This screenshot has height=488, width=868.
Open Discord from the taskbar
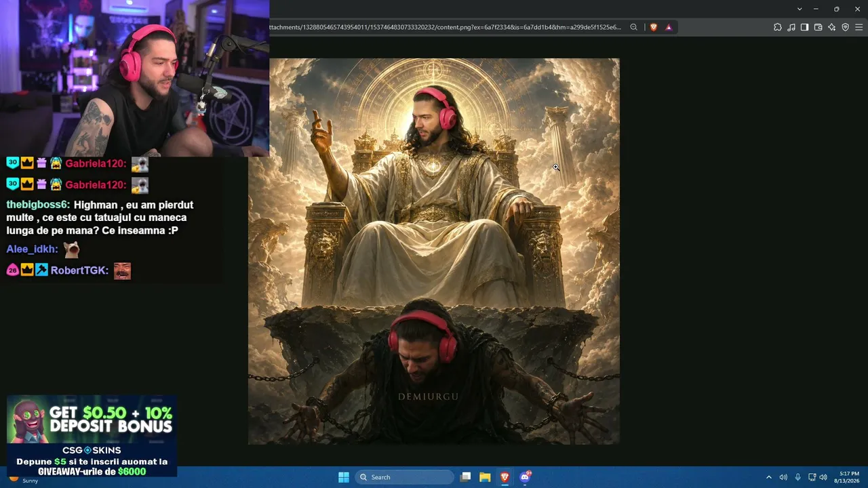click(x=524, y=477)
